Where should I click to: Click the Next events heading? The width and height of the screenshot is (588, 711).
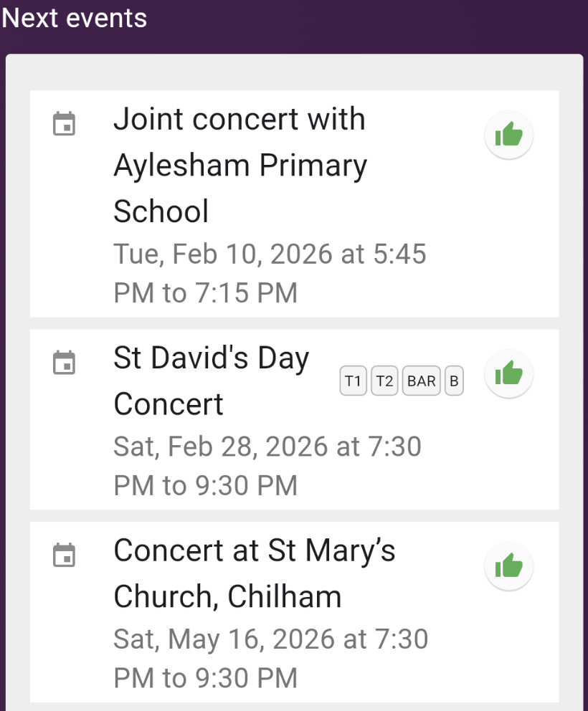click(x=75, y=19)
